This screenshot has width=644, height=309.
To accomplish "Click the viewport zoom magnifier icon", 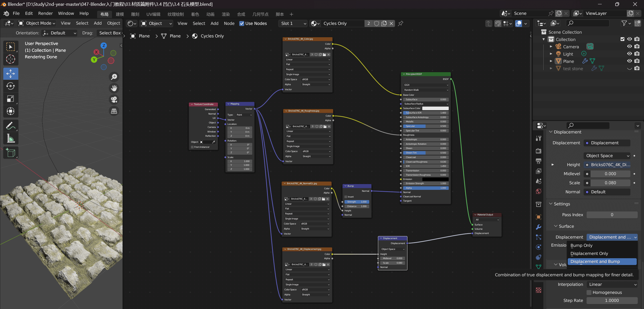I will click(114, 77).
